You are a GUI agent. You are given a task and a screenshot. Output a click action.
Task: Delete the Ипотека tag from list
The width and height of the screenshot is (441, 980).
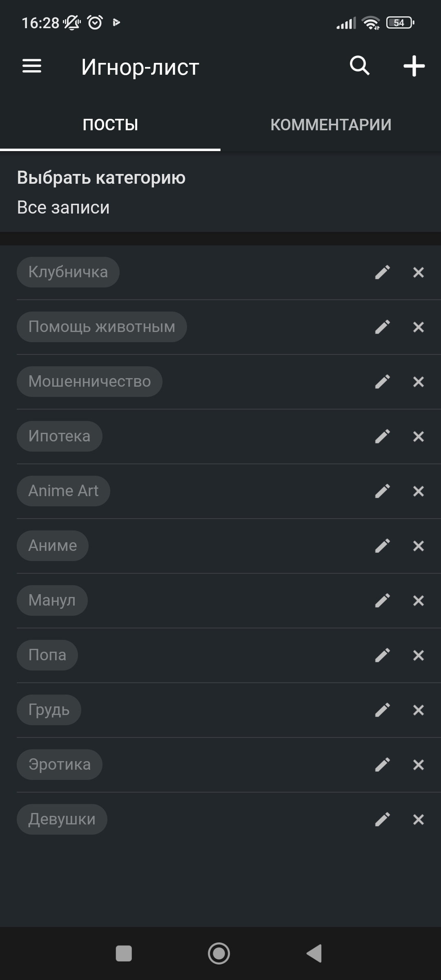point(419,437)
